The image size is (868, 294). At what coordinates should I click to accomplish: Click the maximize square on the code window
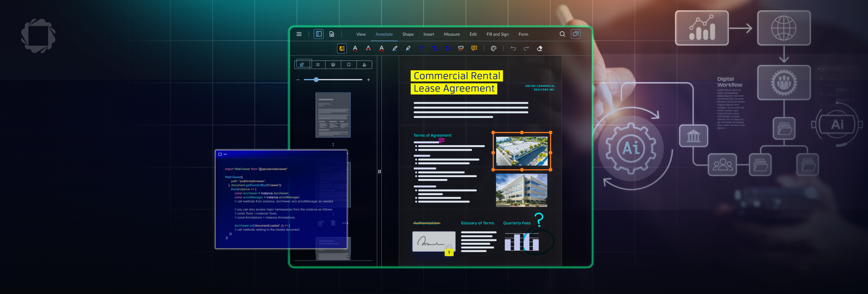click(x=220, y=154)
